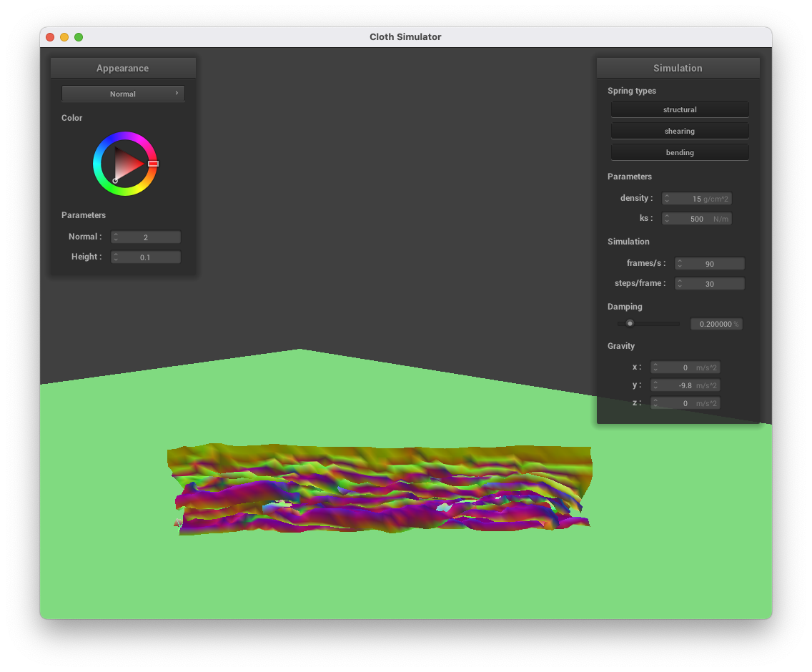Open the Normal shader dropdown

[123, 94]
